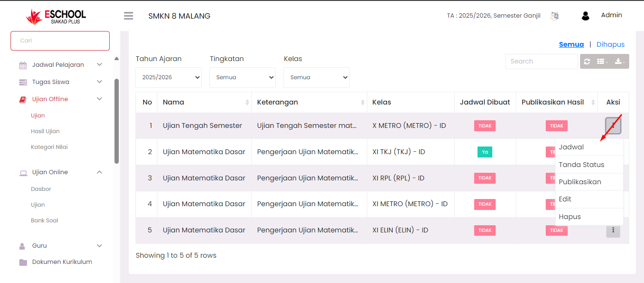
Task: Click the hamburger menu icon
Action: click(128, 16)
